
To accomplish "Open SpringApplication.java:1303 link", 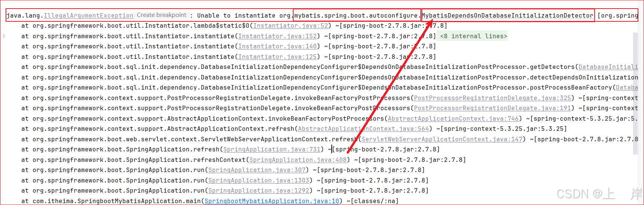I will click(259, 181).
